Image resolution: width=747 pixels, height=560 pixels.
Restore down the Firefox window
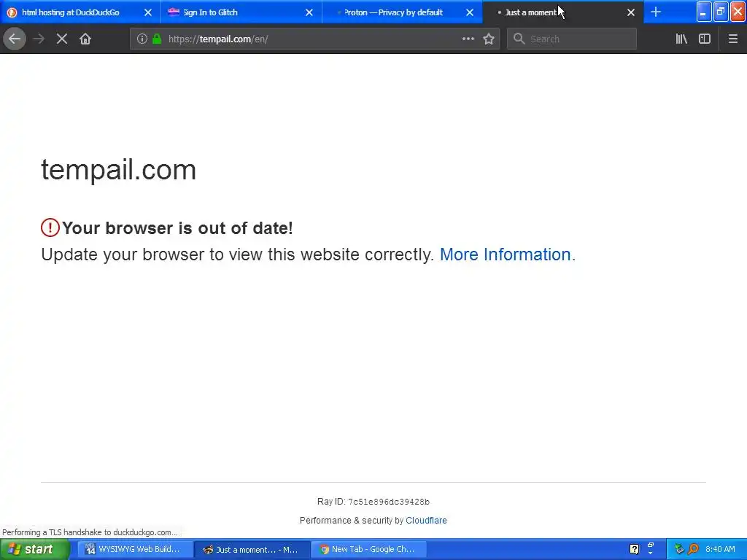[x=721, y=12]
